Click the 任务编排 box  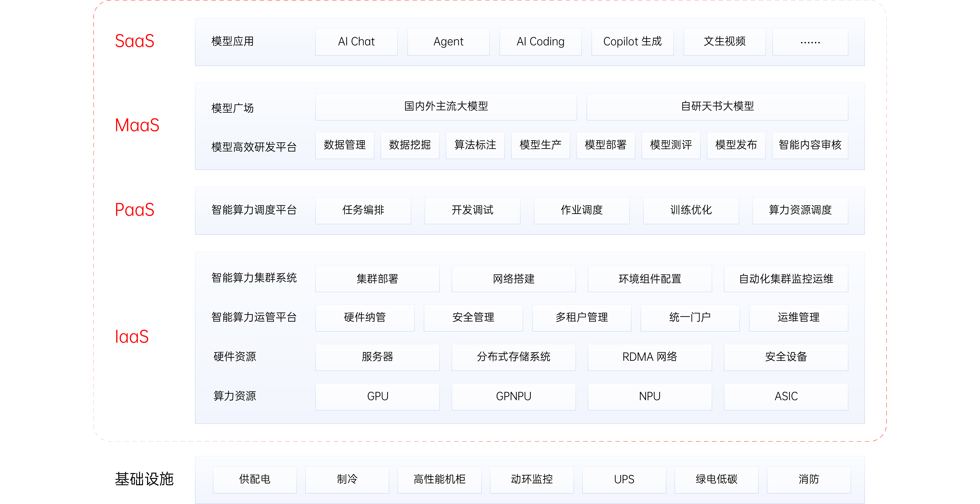[363, 211]
